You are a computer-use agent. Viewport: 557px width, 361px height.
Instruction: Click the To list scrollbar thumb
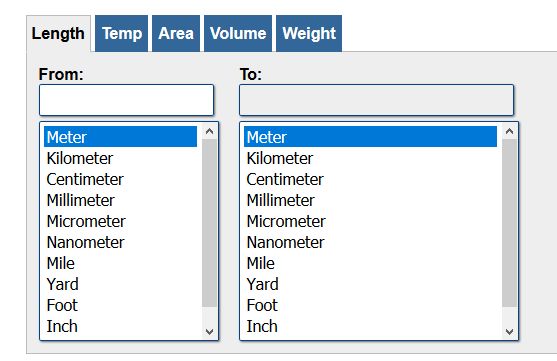point(509,223)
